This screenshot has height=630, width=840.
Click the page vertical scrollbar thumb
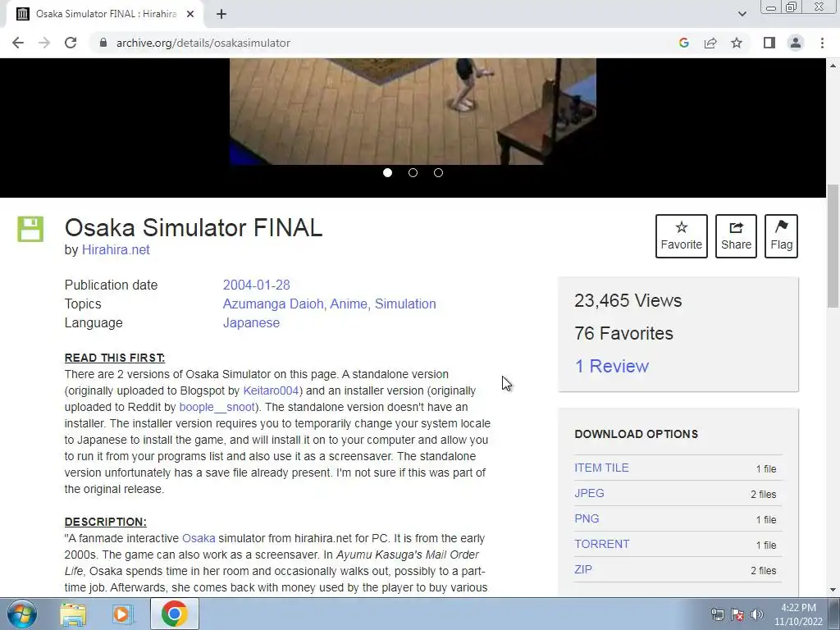pos(833,246)
